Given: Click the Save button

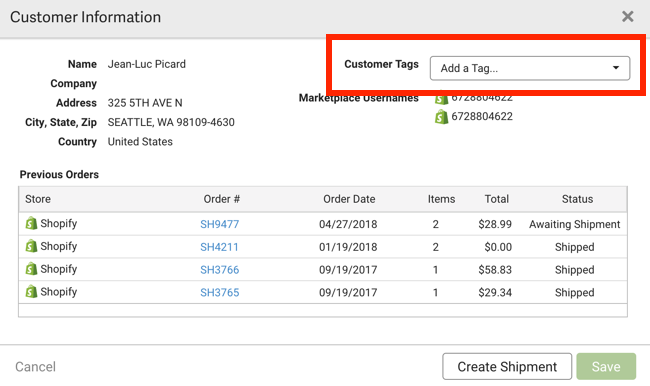Looking at the screenshot, I should click(x=606, y=367).
